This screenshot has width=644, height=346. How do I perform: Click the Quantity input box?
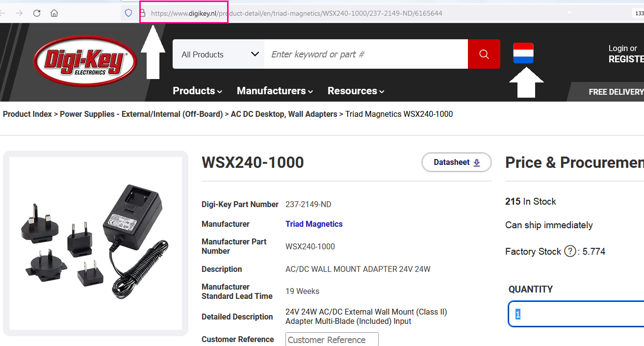(x=576, y=314)
